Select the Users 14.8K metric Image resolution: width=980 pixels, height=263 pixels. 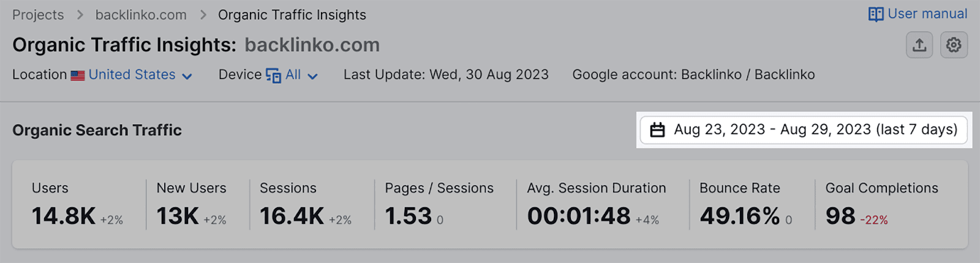(64, 215)
